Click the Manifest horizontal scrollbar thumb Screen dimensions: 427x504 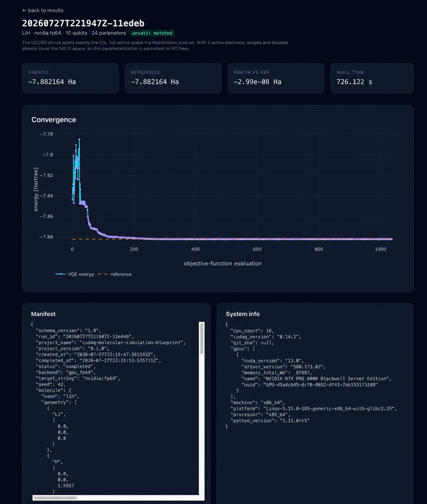coord(56,498)
